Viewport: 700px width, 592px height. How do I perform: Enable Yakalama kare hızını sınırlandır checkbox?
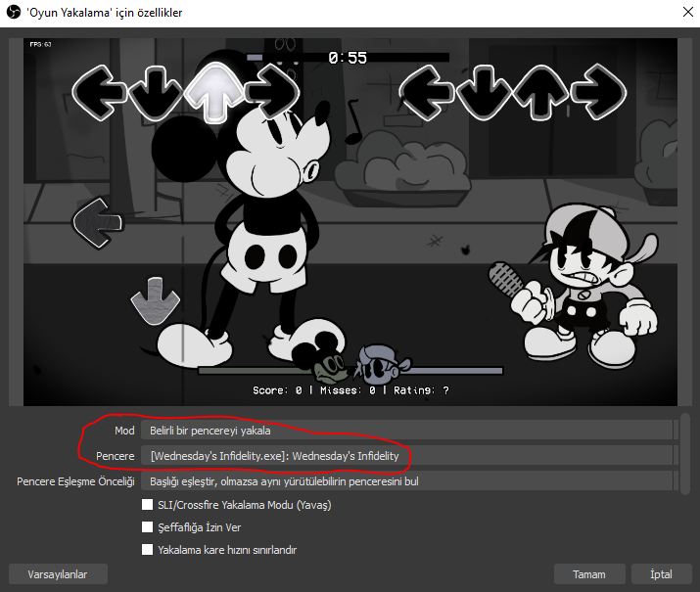[x=147, y=550]
